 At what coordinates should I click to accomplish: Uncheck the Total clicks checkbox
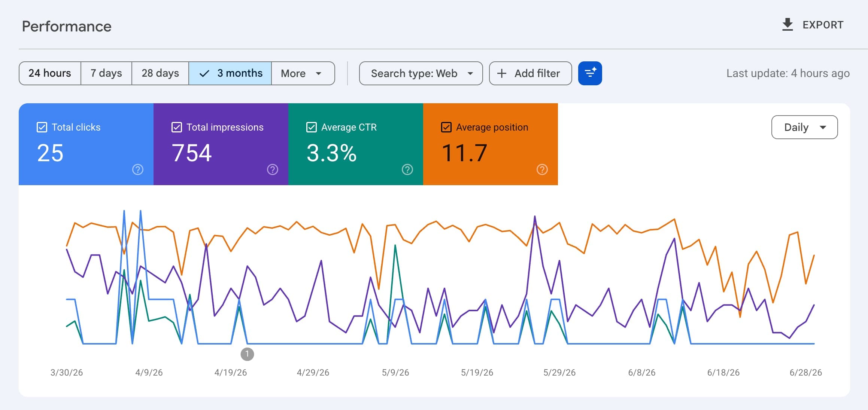click(x=42, y=127)
